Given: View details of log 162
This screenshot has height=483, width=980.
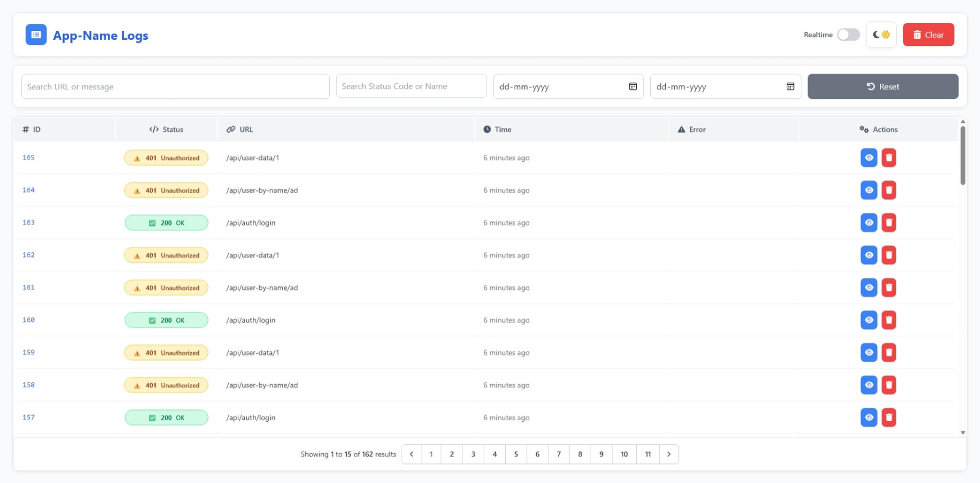Looking at the screenshot, I should [869, 255].
